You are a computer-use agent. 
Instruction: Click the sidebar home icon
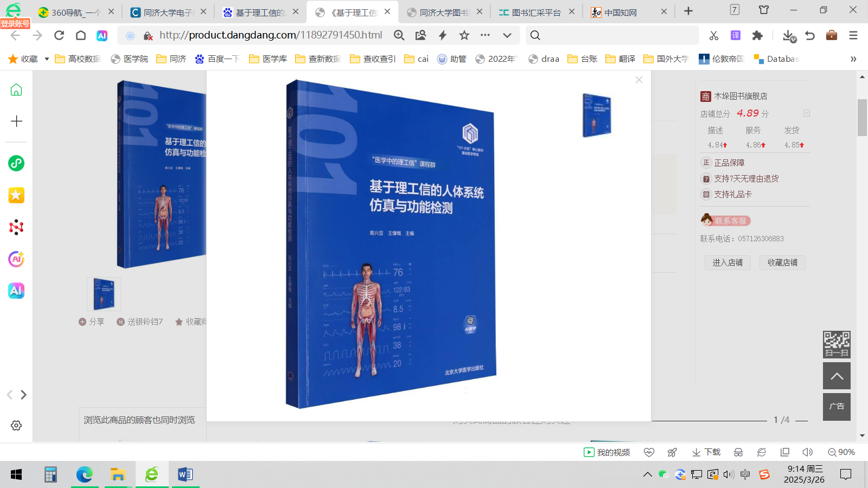(x=16, y=89)
